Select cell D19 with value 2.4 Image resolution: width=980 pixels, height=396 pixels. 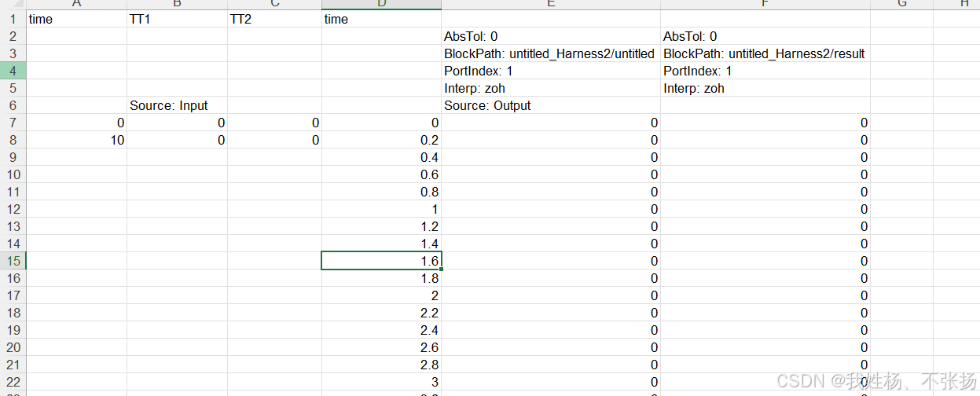point(381,330)
